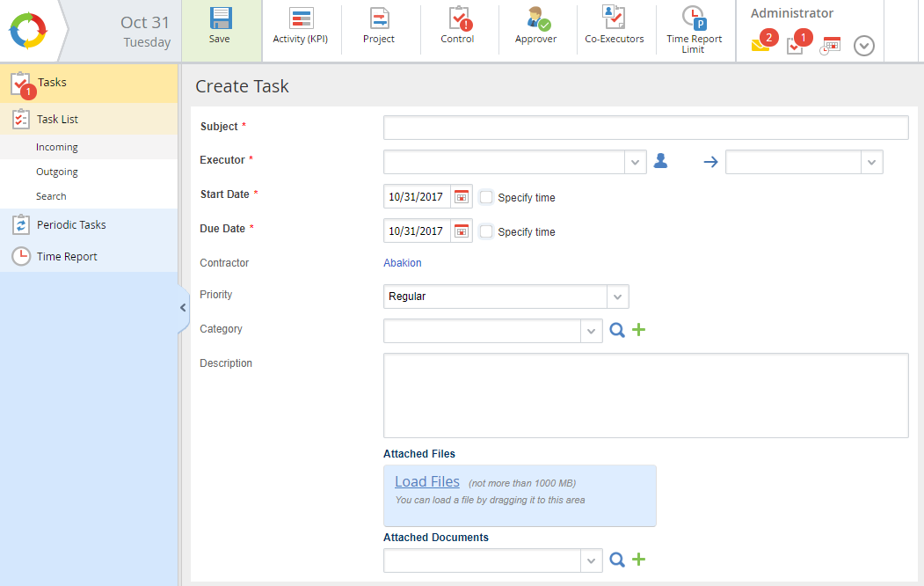Click the green plus beside Category
The width and height of the screenshot is (924, 586).
tap(639, 330)
